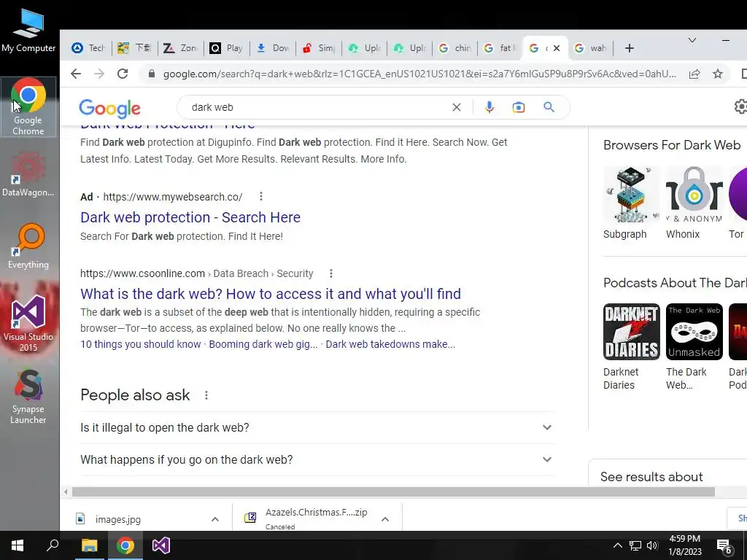Click the forward navigation arrow
The height and width of the screenshot is (560, 747).
click(x=99, y=74)
